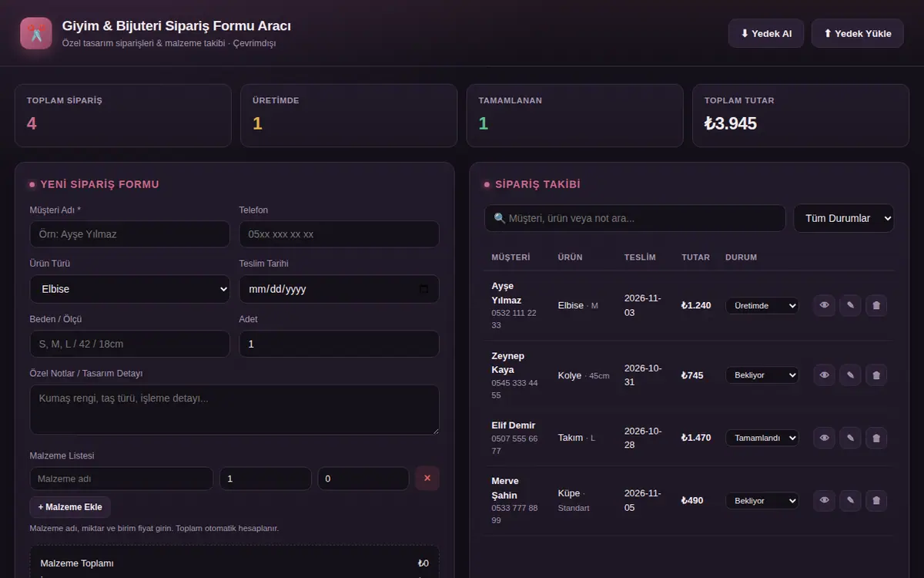Focus the Malzeme adı input

click(x=122, y=479)
